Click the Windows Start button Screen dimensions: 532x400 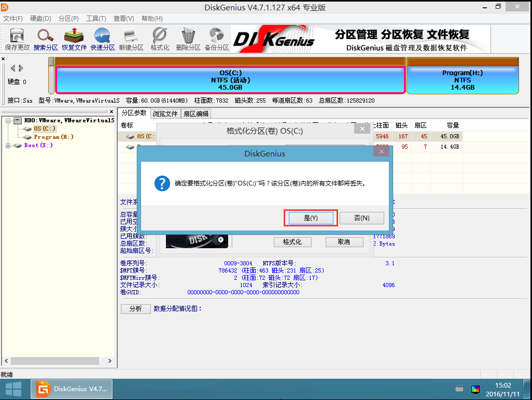coord(13,389)
